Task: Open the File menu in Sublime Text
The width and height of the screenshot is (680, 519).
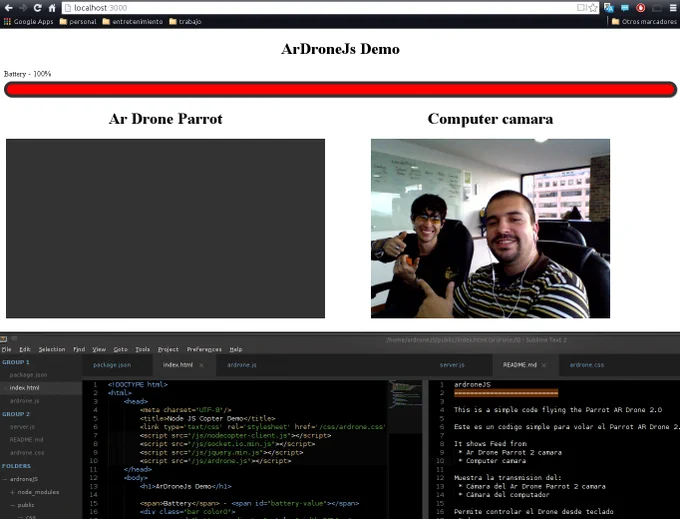Action: tap(6, 349)
